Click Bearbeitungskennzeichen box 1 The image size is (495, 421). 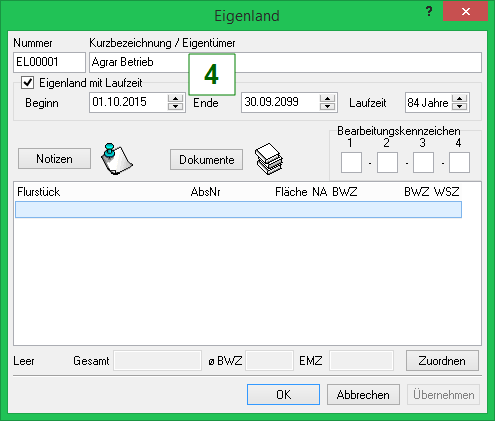click(x=351, y=163)
